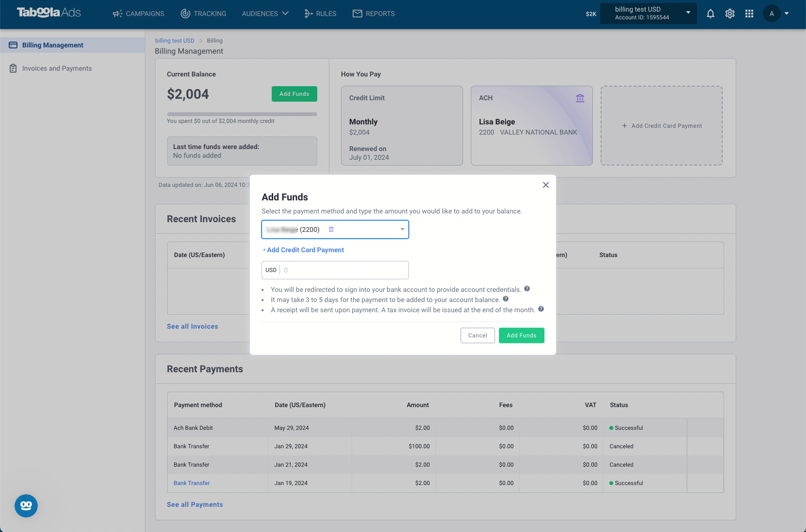Image resolution: width=806 pixels, height=532 pixels.
Task: Cancel the Add Funds dialog
Action: [x=478, y=335]
